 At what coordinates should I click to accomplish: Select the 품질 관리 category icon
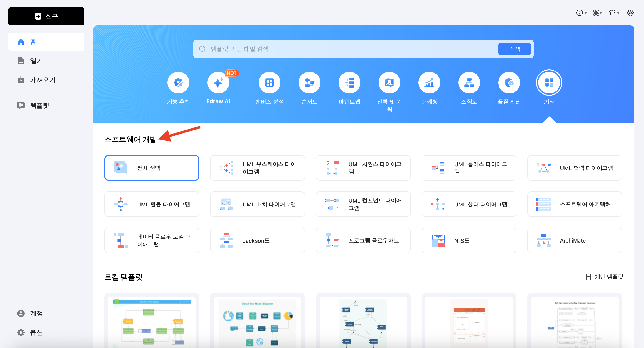509,83
